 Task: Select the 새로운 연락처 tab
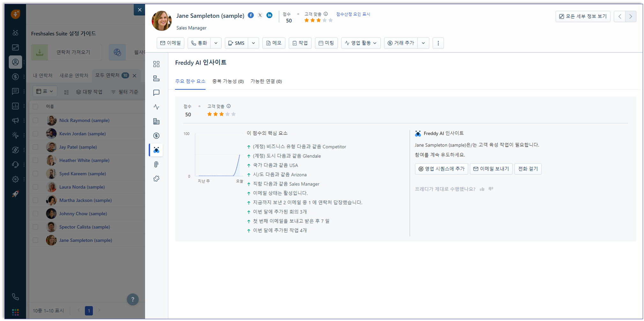(74, 75)
